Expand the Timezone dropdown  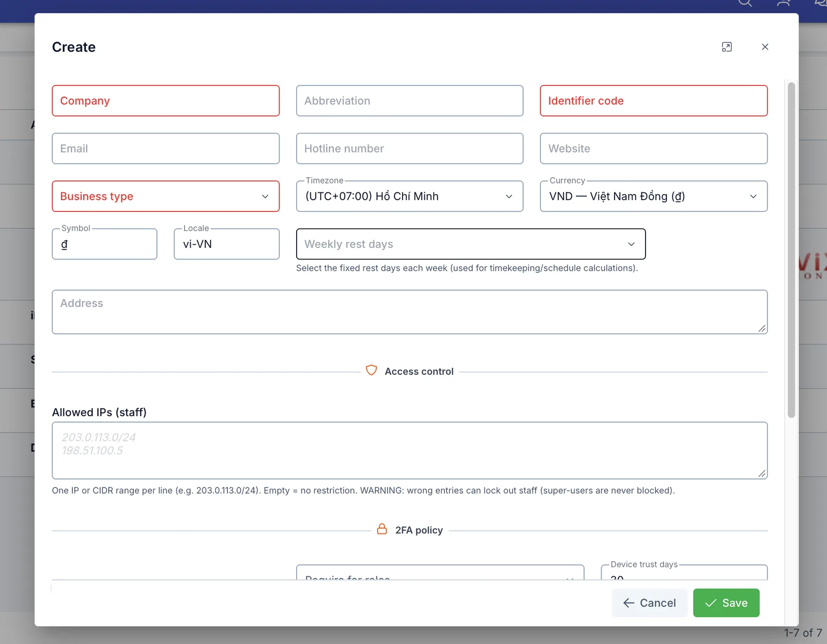pos(409,196)
